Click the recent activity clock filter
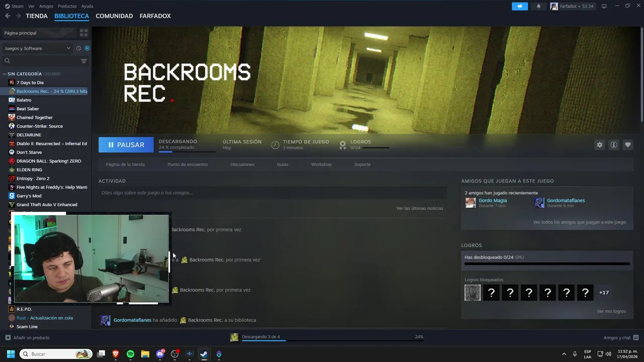This screenshot has width=644, height=362. coord(78,48)
